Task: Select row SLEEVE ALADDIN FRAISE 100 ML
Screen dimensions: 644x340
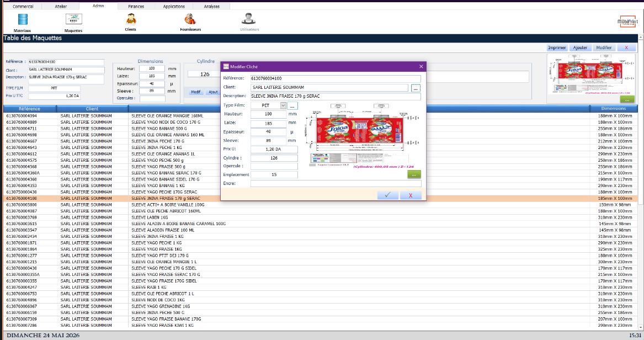Action: 321,230
